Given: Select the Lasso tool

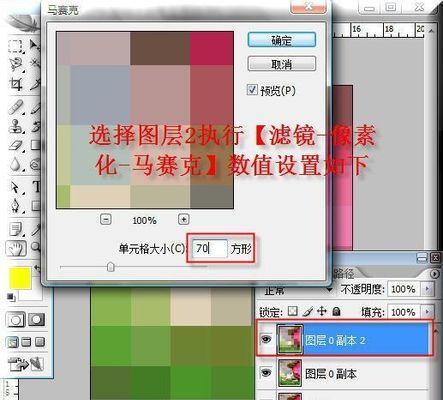Looking at the screenshot, I should coord(16,64).
